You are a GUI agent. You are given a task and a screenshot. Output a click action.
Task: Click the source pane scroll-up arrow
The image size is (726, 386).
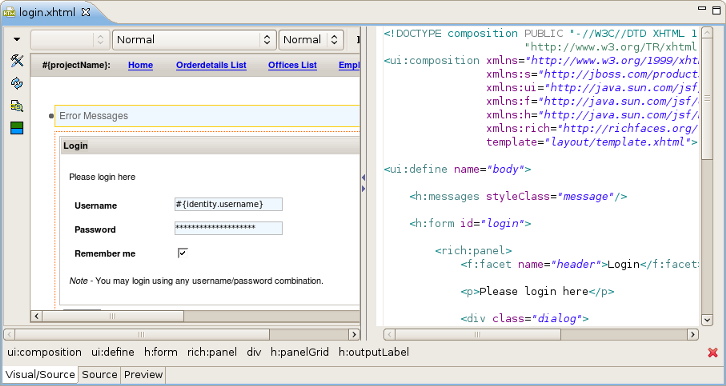(x=707, y=32)
